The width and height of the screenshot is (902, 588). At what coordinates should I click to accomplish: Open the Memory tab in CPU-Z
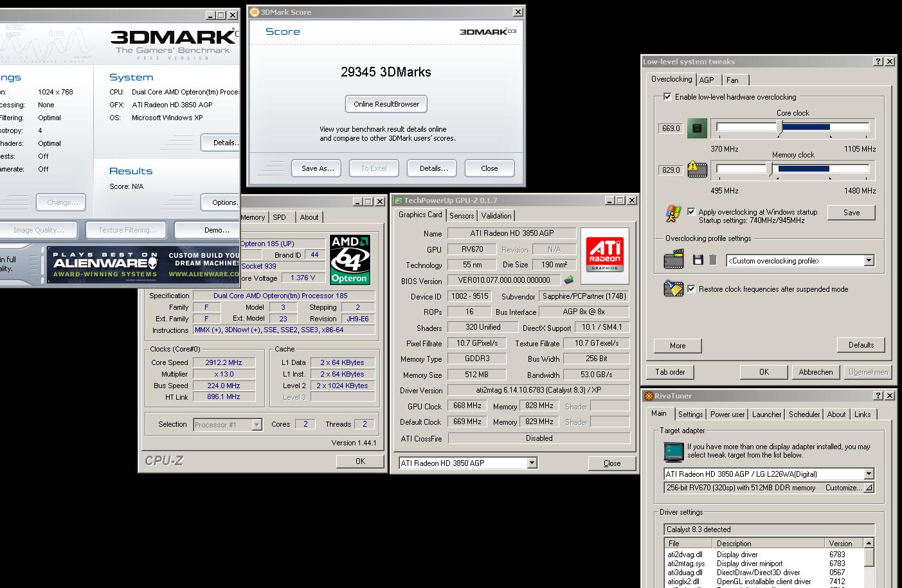(253, 217)
